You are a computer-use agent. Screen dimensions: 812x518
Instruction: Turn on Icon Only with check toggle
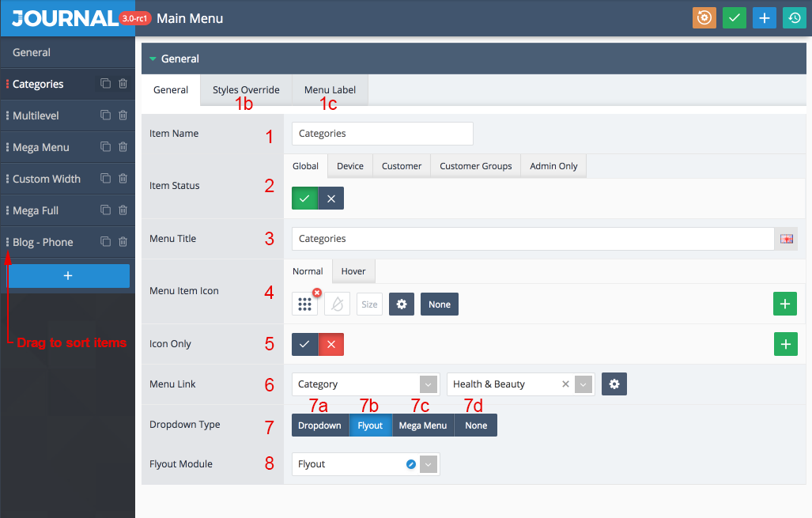click(x=304, y=345)
